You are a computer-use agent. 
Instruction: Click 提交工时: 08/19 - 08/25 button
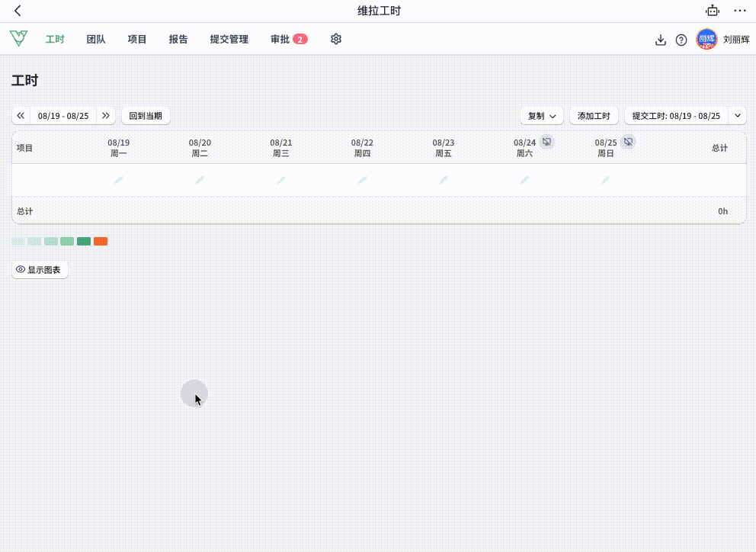[676, 116]
